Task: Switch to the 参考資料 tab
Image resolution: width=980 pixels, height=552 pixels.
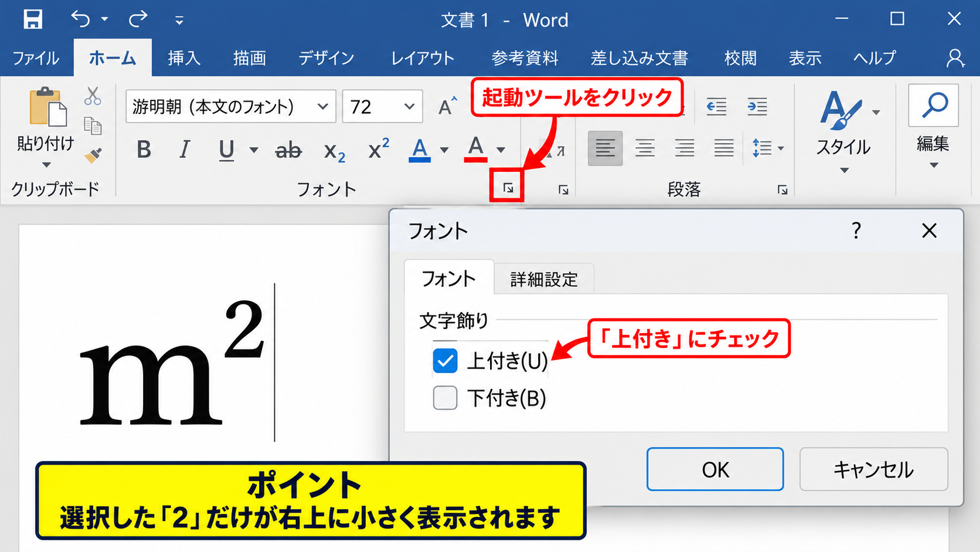Action: coord(525,58)
